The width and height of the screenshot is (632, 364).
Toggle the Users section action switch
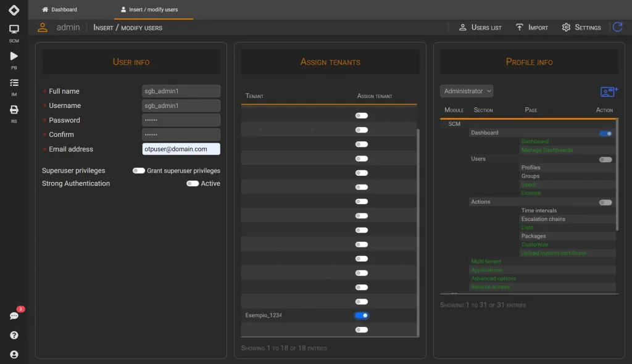605,160
